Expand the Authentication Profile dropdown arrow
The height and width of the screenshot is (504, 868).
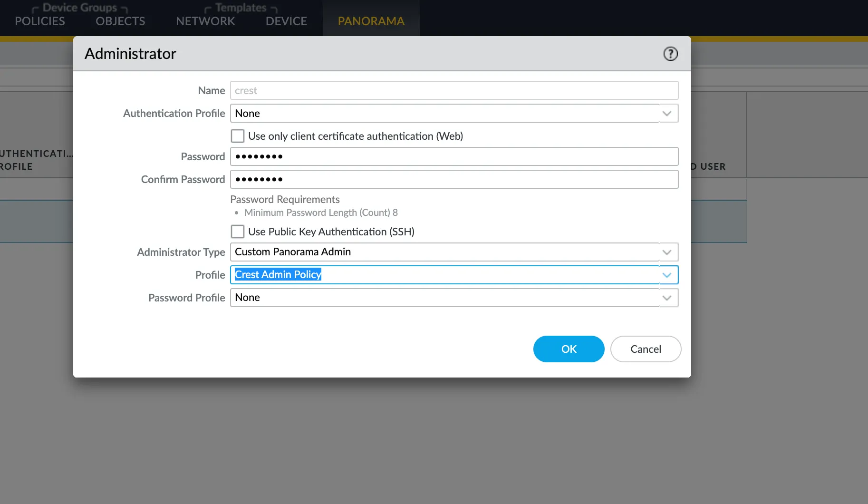pyautogui.click(x=667, y=113)
